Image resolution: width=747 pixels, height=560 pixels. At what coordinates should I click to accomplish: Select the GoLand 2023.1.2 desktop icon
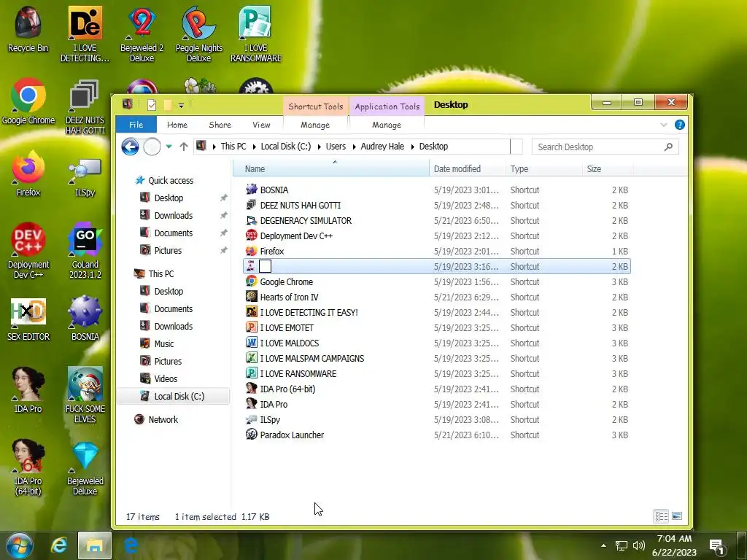click(x=85, y=251)
